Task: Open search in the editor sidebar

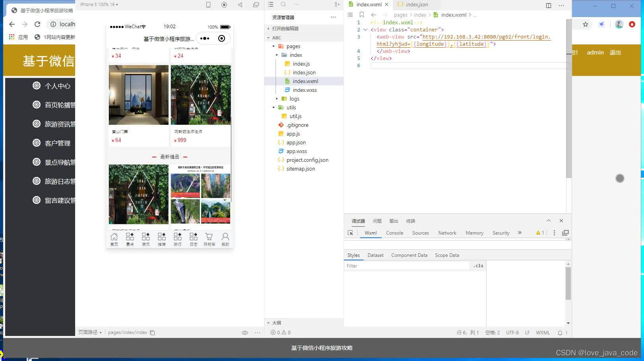Action: click(x=283, y=4)
